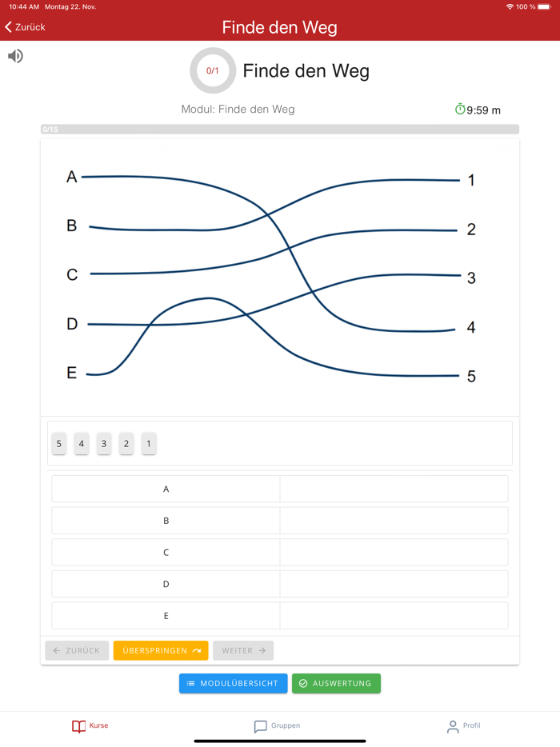Tap the green timer stopwatch icon
560x747 pixels.
tap(460, 109)
